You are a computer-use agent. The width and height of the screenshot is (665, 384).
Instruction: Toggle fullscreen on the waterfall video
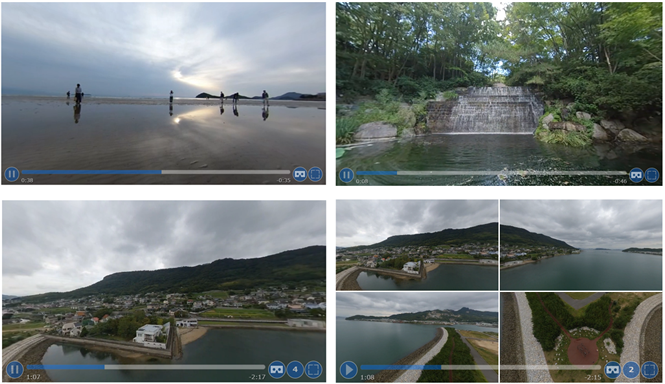pyautogui.click(x=652, y=175)
